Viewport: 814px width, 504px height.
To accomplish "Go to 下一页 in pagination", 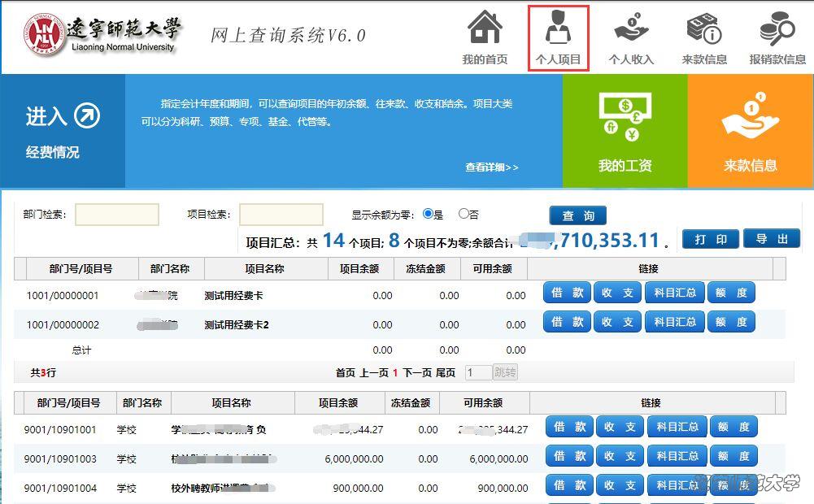I will (x=417, y=373).
